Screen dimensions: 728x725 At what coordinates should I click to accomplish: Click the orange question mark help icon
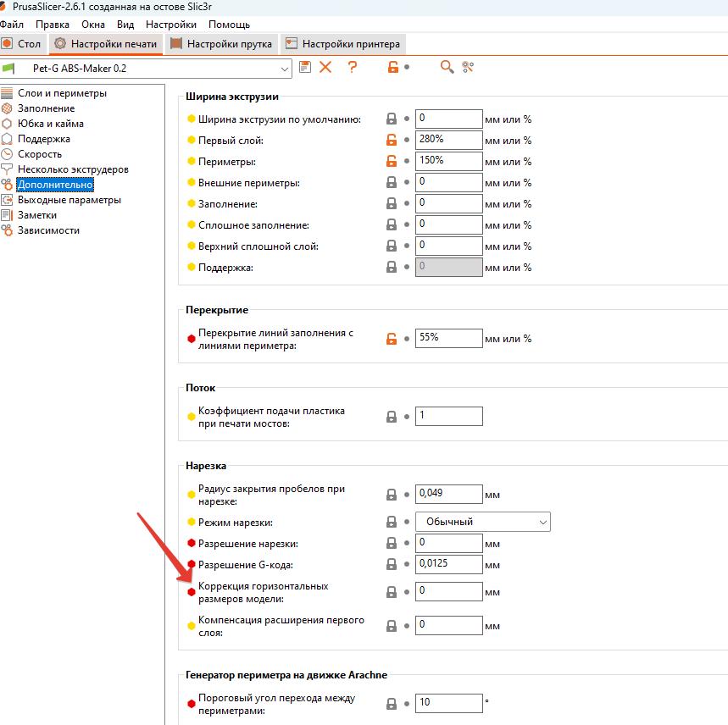point(353,67)
